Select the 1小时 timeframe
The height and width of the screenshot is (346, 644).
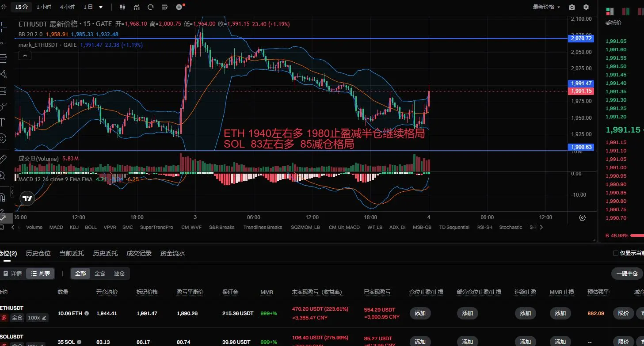44,7
